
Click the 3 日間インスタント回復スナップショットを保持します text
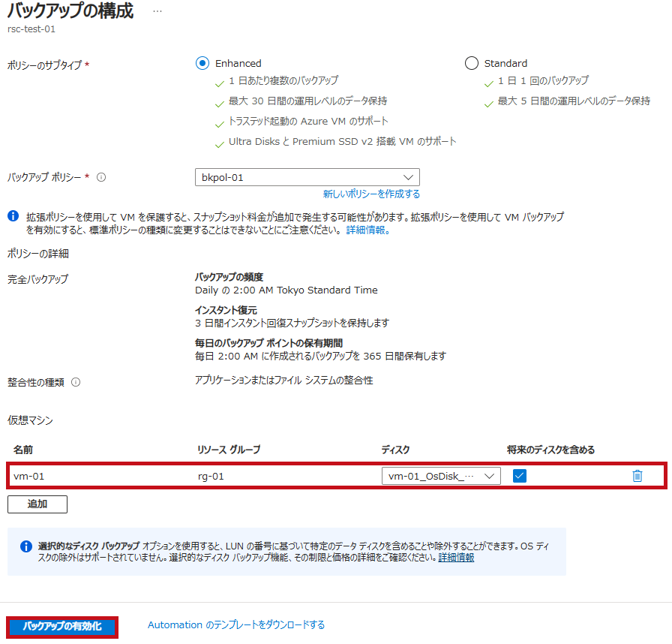292,323
